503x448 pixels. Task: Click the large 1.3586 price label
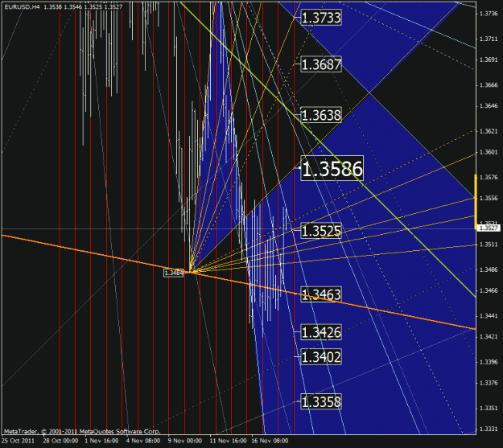pos(332,168)
